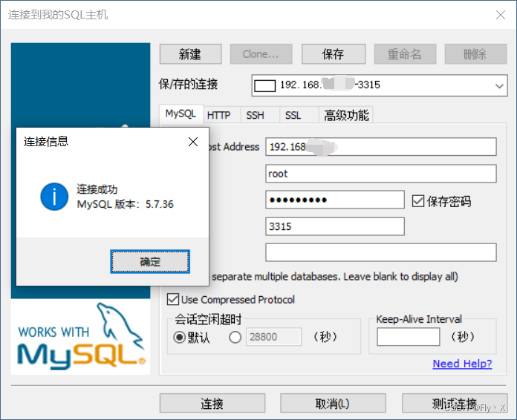
Task: Click the port field showing 3315
Action: 335,226
